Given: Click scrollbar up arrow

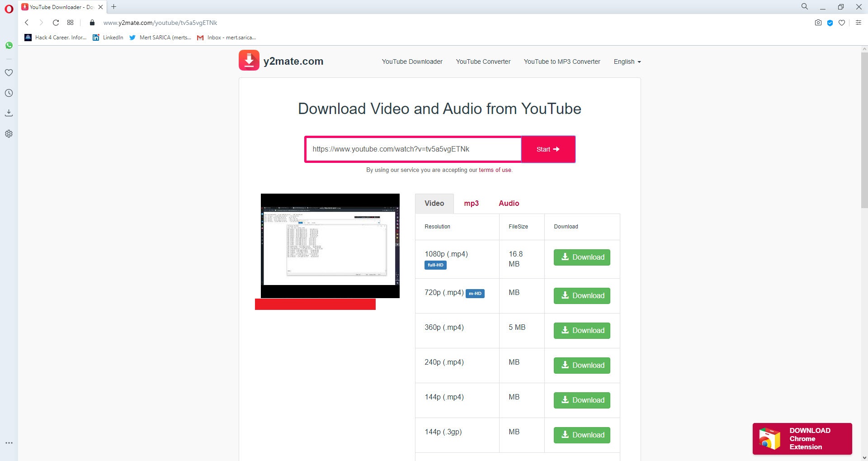Looking at the screenshot, I should click(x=864, y=49).
